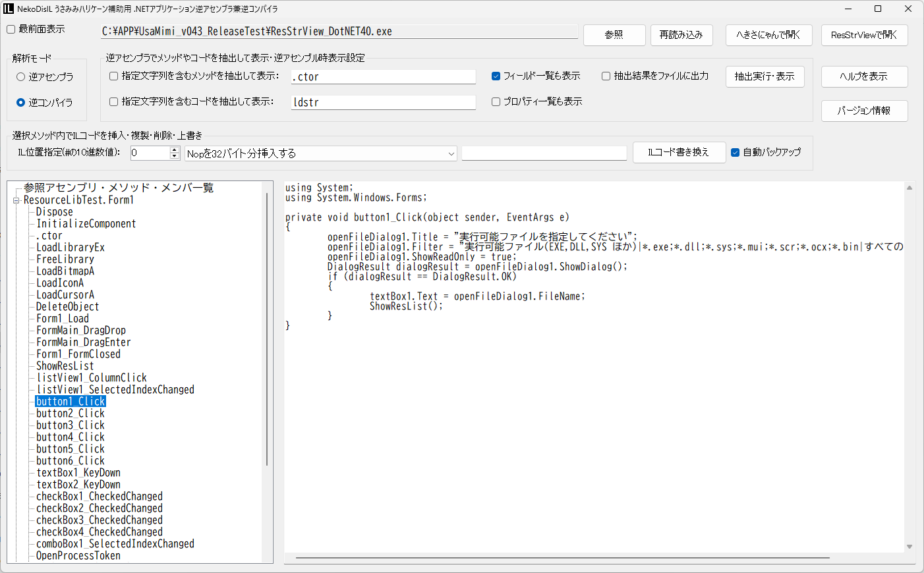Click the code pane scroll-up arrow
The height and width of the screenshot is (573, 924).
910,188
